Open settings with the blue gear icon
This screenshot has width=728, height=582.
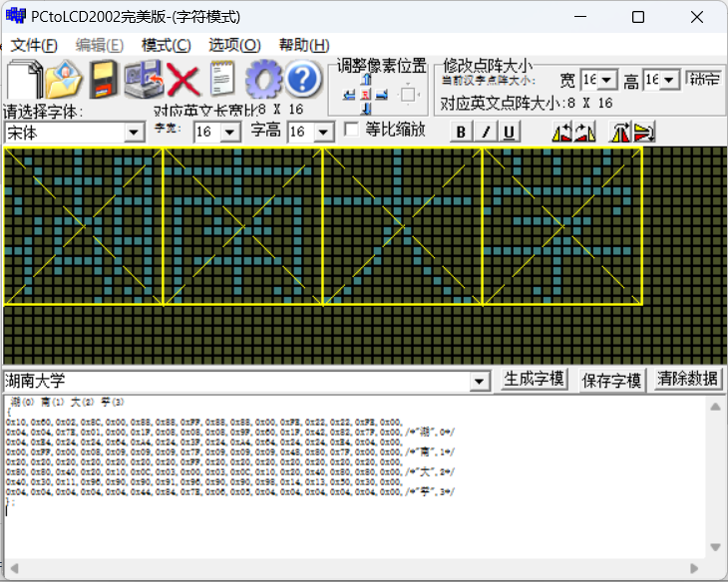263,79
